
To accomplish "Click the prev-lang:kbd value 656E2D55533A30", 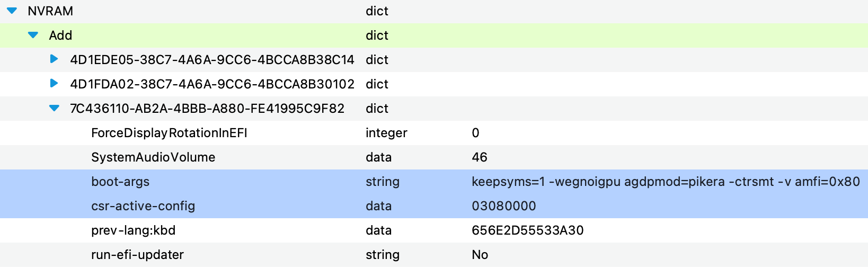I will coord(528,230).
